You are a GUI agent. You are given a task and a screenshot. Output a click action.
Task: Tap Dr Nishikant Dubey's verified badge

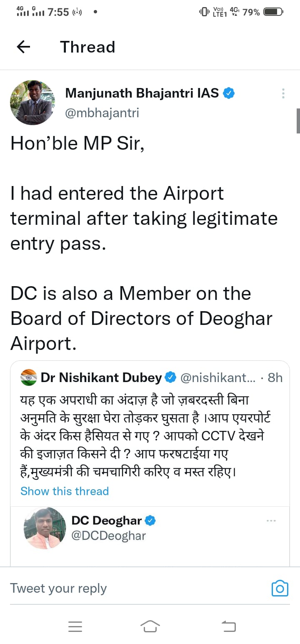[x=170, y=377]
